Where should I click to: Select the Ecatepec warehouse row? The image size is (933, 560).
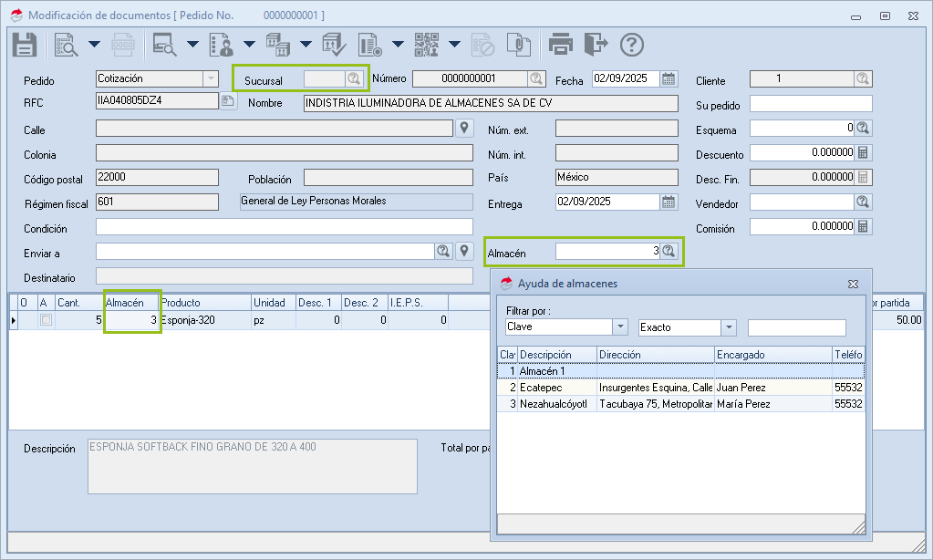coord(541,388)
